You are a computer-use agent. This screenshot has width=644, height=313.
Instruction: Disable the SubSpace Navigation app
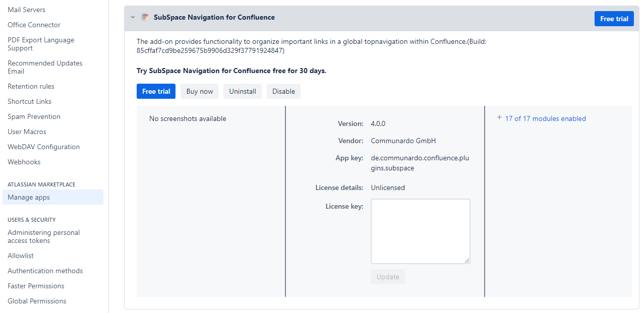283,91
